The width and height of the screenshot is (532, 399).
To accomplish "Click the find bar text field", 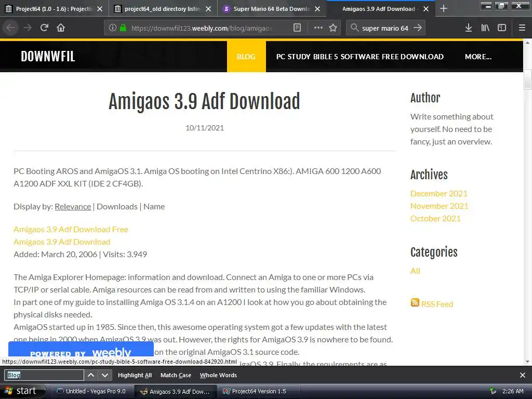I will pyautogui.click(x=44, y=375).
